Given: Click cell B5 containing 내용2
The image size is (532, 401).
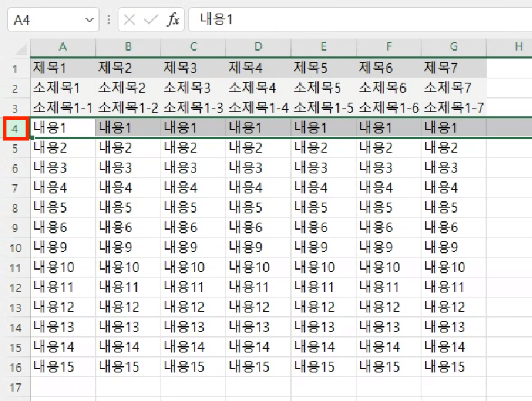Looking at the screenshot, I should pos(128,148).
